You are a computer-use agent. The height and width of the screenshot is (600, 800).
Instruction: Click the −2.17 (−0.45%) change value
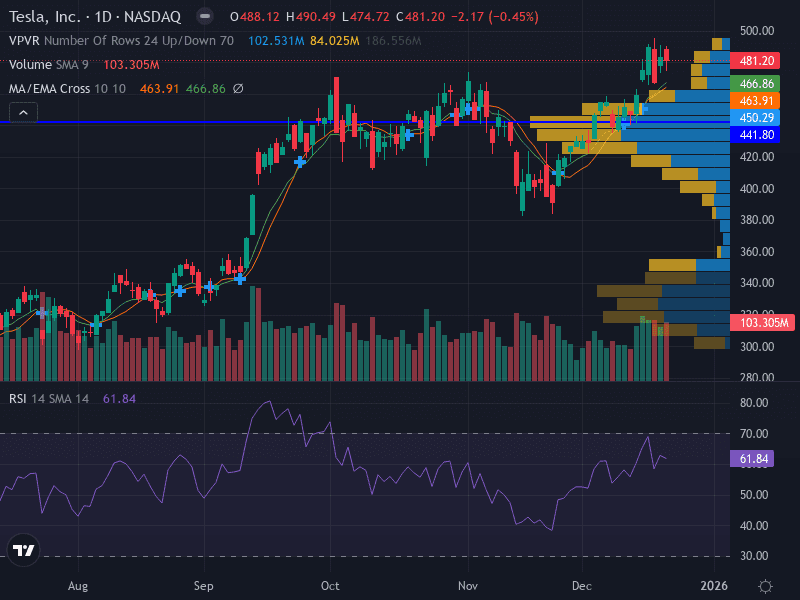495,17
